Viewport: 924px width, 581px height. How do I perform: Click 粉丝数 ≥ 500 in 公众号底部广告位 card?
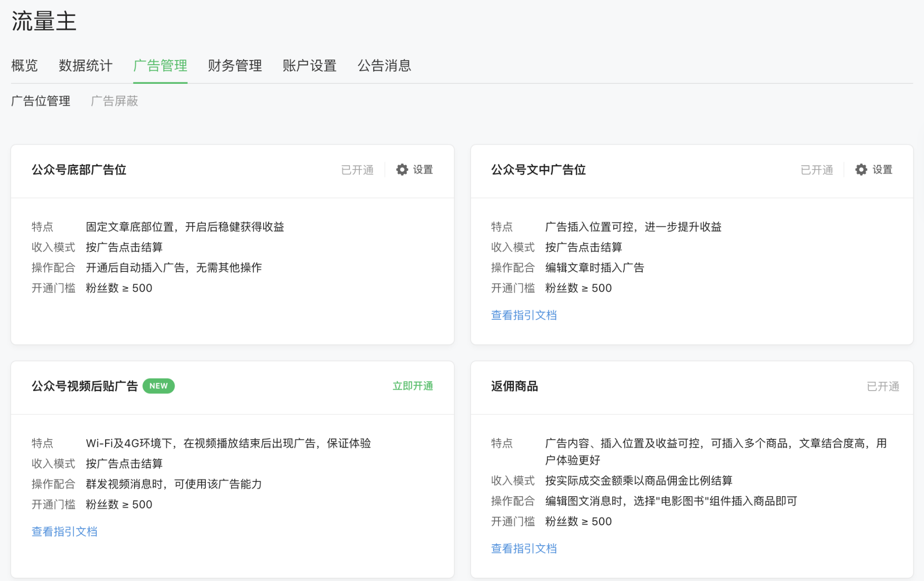[x=119, y=288]
